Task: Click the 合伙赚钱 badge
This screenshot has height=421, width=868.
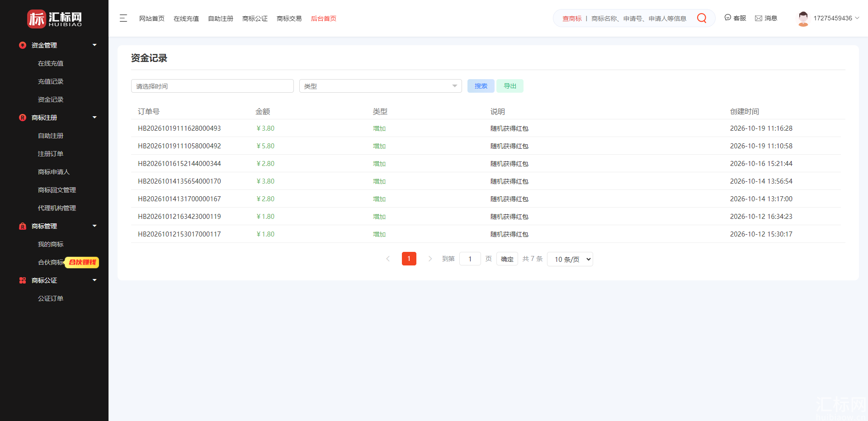Action: click(82, 262)
